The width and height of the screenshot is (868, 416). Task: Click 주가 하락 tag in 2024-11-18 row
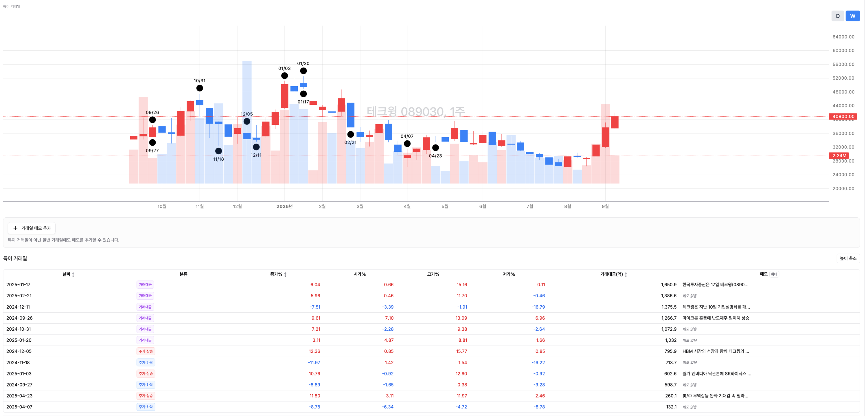pyautogui.click(x=146, y=362)
